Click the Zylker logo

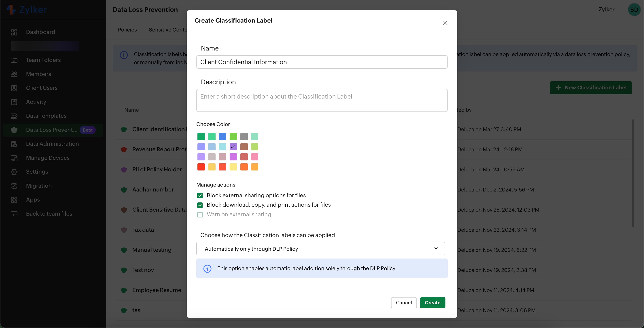(x=27, y=10)
